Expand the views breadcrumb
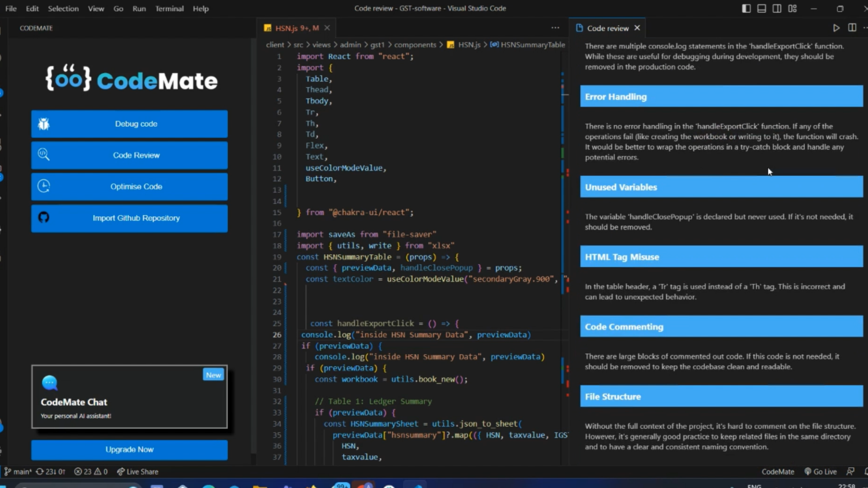This screenshot has height=488, width=868. coord(321,45)
